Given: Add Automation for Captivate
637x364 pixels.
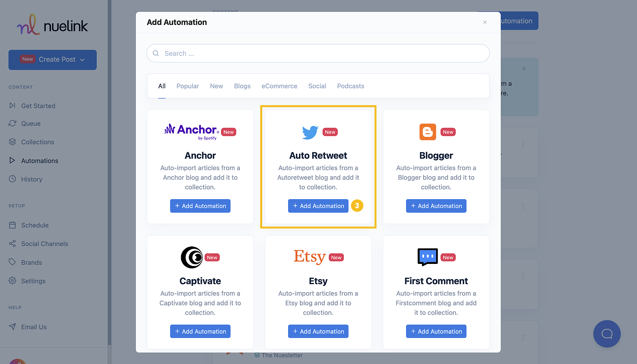Looking at the screenshot, I should (200, 331).
